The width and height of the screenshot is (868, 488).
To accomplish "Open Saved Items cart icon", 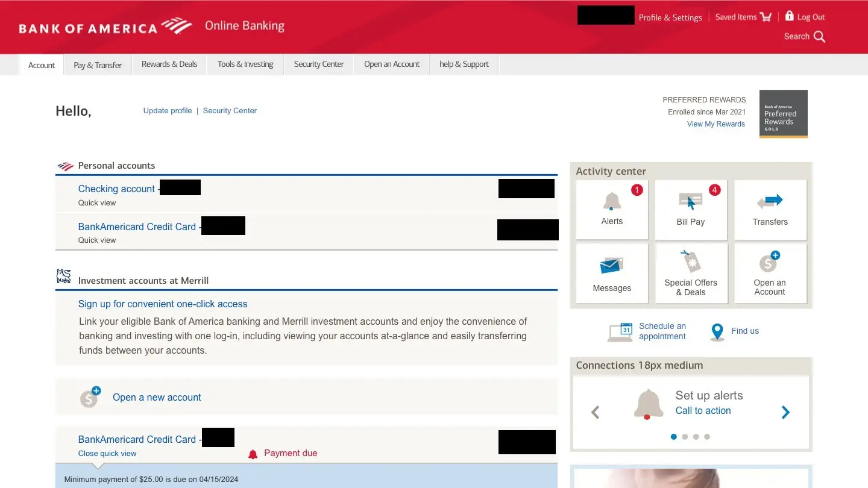I will (x=766, y=17).
